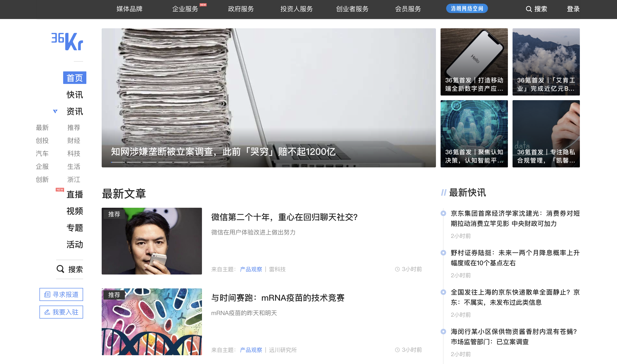617x364 pixels.
Task: Open article 微信第二个十年 title
Action: click(x=284, y=217)
